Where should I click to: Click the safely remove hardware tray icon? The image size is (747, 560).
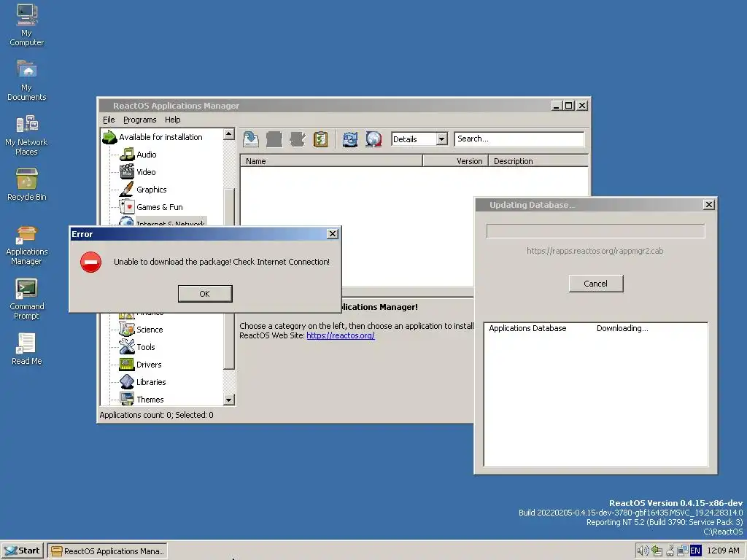(670, 551)
